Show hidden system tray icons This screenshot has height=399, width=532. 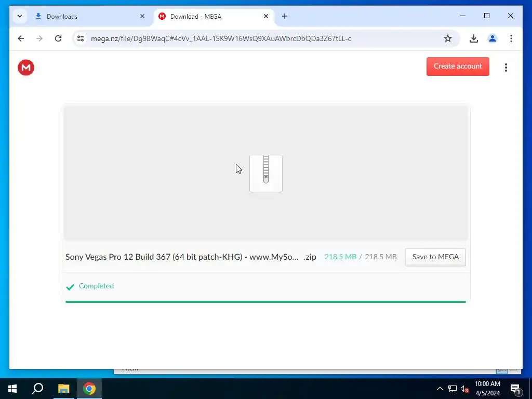click(440, 389)
